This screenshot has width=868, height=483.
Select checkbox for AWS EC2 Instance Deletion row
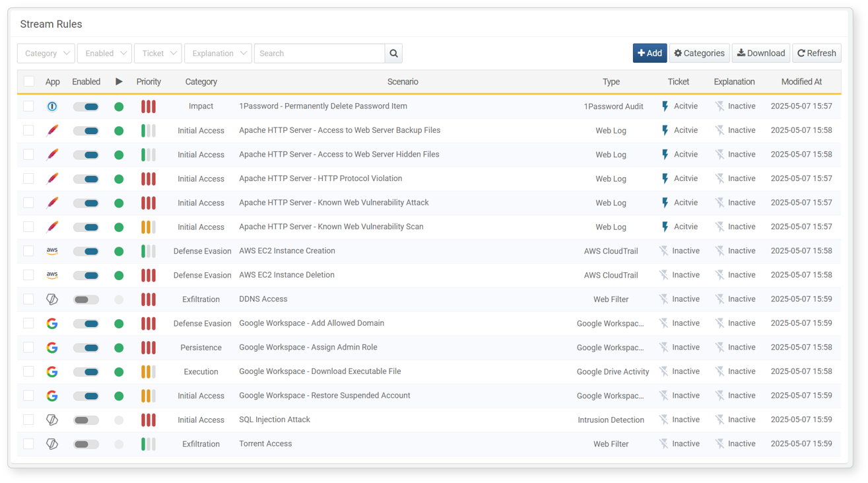pos(28,275)
